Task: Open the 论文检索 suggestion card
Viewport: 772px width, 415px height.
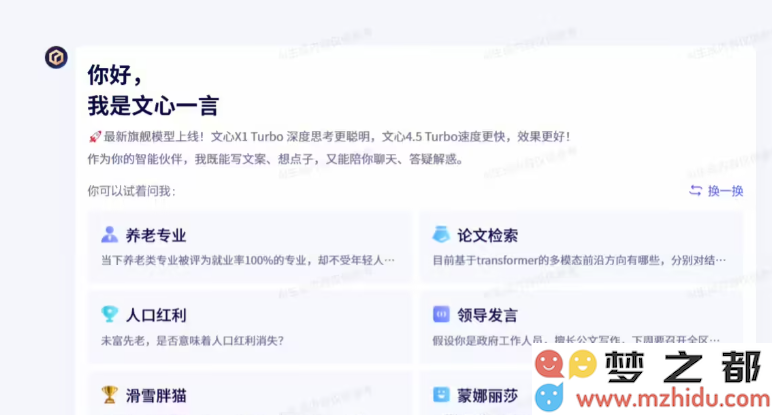Action: [x=581, y=247]
